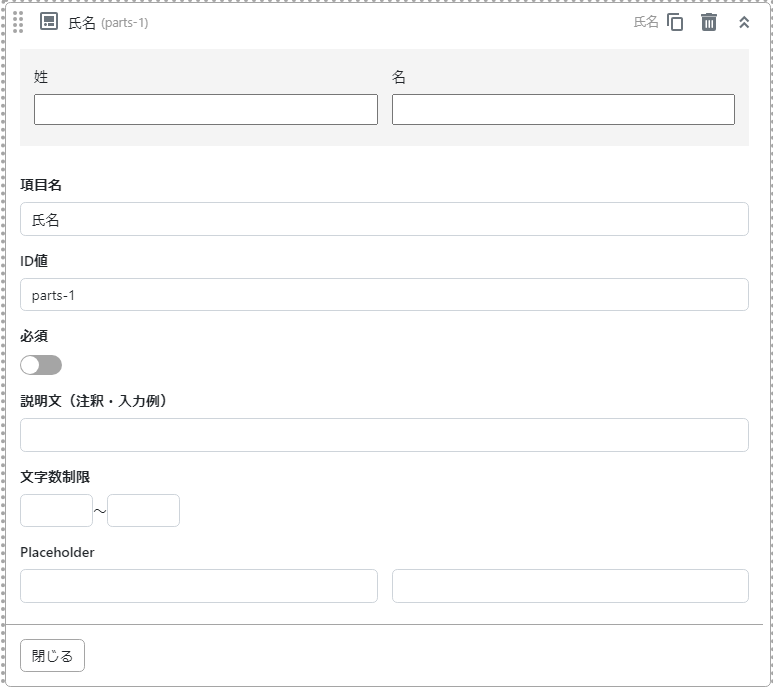The width and height of the screenshot is (773, 687).
Task: Click the 名 preview text field
Action: (563, 110)
